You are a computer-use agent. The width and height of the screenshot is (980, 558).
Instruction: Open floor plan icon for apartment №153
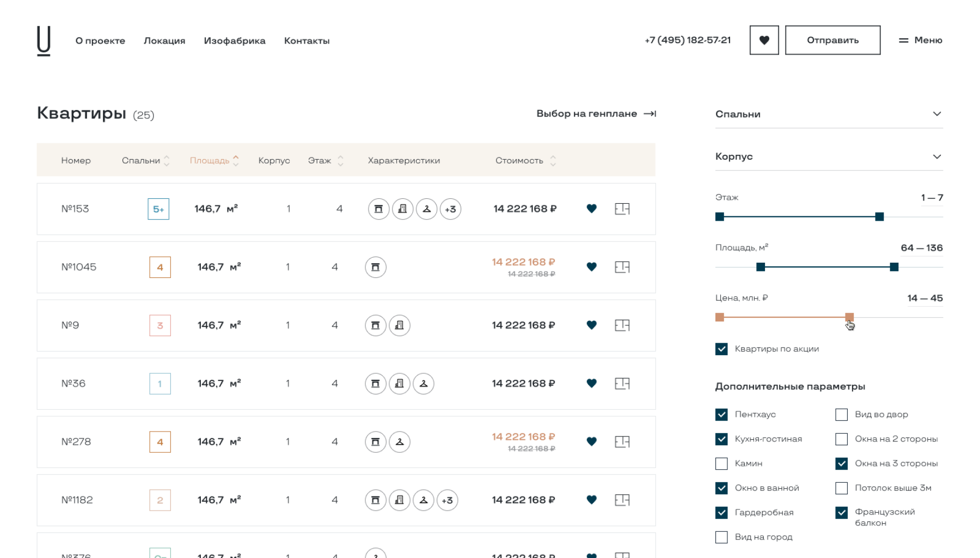622,209
